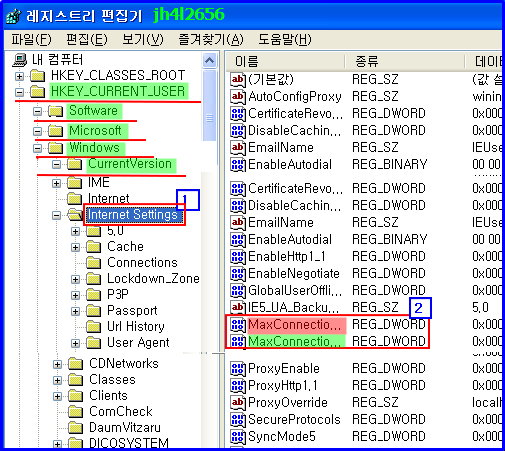Click the ProxyEnable DWORD value icon
Image resolution: width=505 pixels, height=451 pixels.
click(238, 369)
